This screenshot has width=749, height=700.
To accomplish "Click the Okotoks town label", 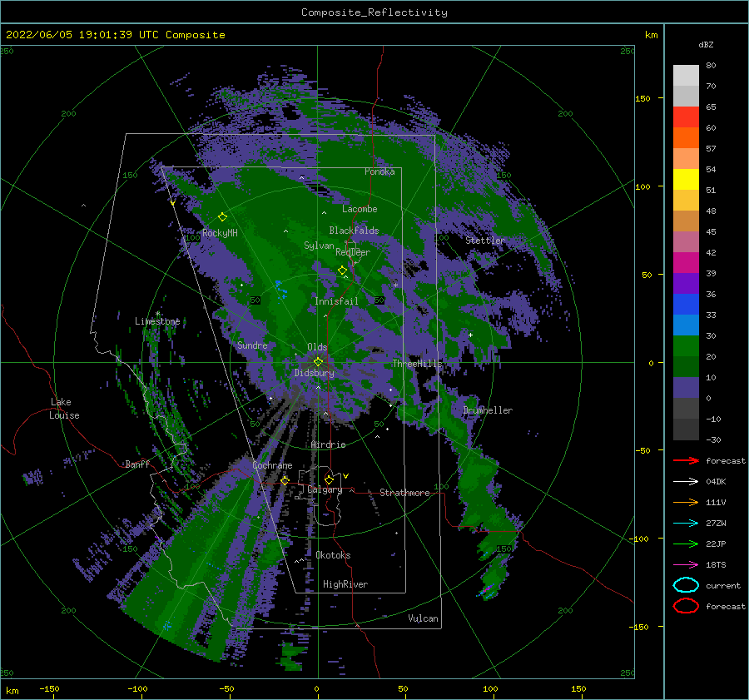I will pyautogui.click(x=333, y=555).
